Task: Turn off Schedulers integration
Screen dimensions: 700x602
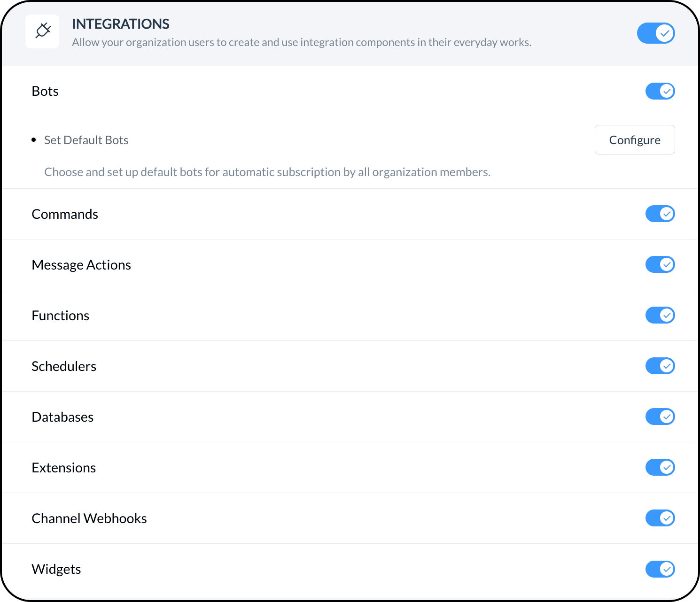Action: [x=660, y=366]
